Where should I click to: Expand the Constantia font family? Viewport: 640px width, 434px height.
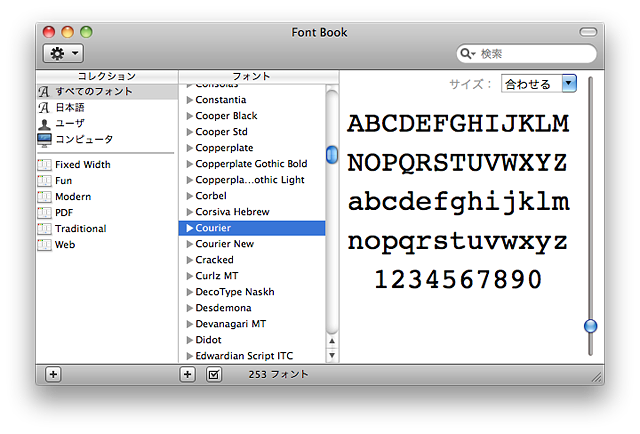(189, 100)
